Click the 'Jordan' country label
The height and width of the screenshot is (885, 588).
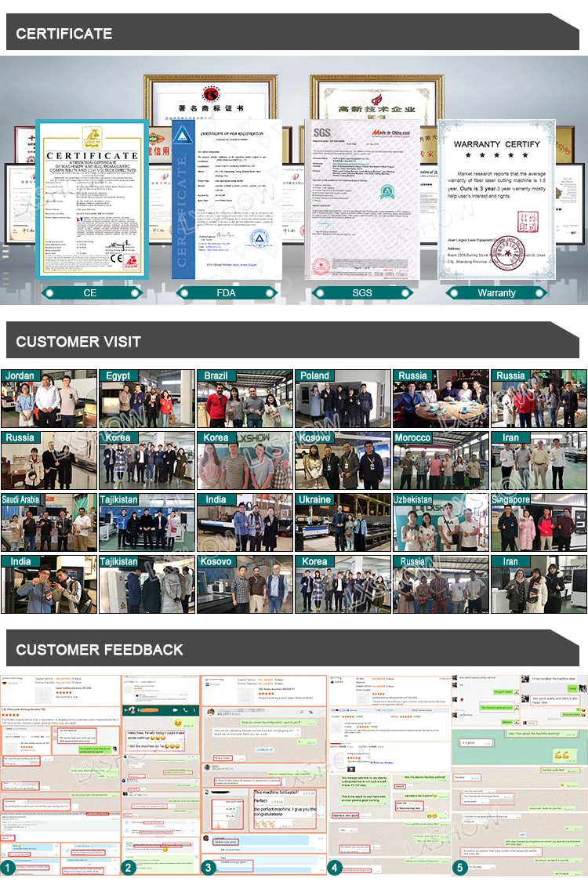coord(20,376)
